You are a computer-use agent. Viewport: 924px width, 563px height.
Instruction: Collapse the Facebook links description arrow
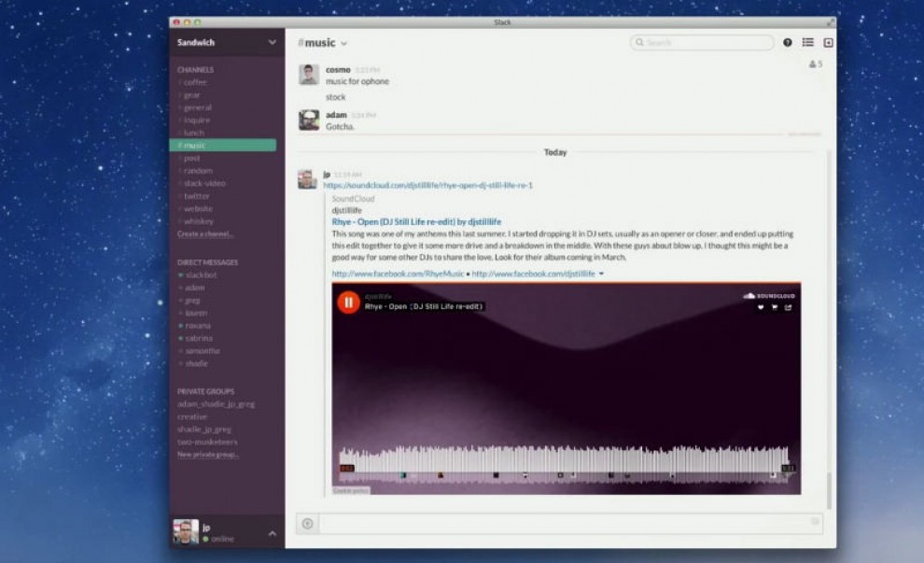602,274
